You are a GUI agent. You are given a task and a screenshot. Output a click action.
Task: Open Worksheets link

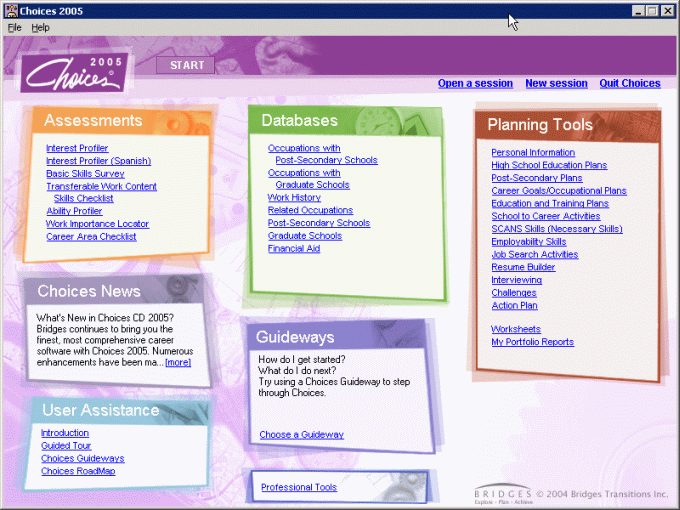point(516,329)
